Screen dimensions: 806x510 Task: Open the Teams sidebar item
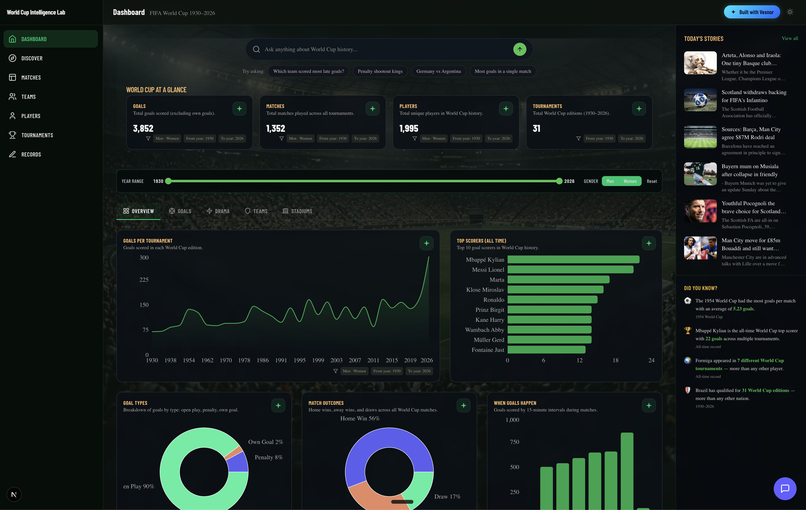click(x=50, y=97)
